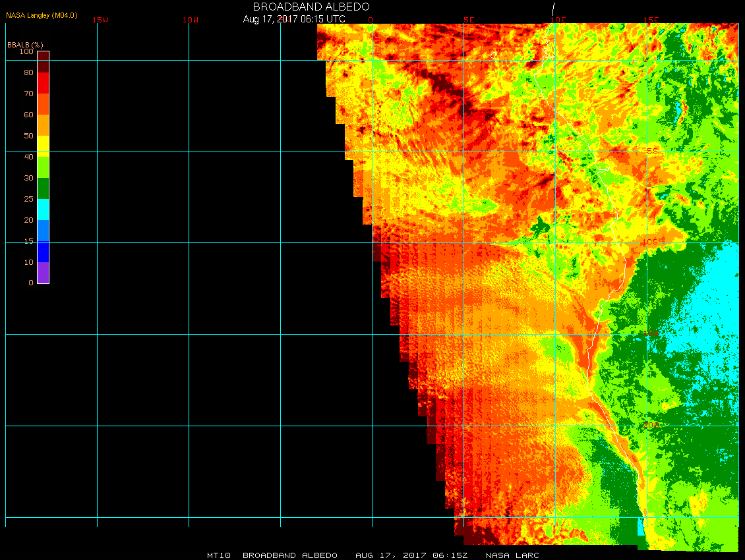The image size is (745, 560).
Task: Click the purple 0–10% legend swatch
Action: point(43,273)
